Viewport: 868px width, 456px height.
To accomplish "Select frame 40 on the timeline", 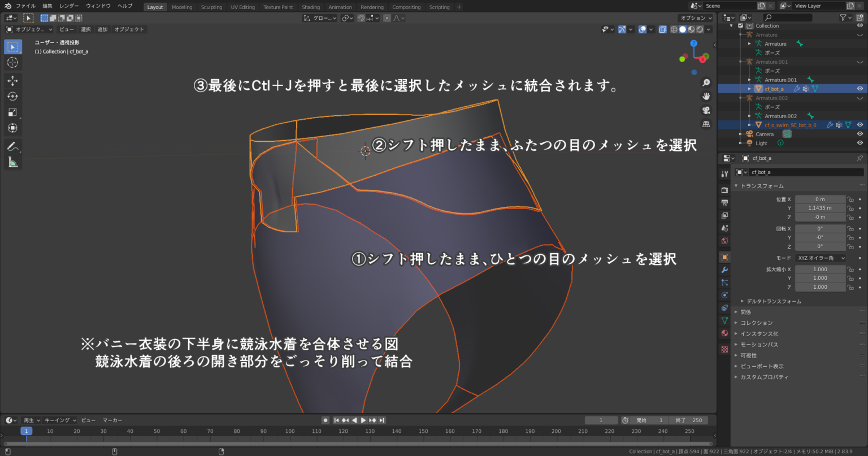I will pos(130,431).
